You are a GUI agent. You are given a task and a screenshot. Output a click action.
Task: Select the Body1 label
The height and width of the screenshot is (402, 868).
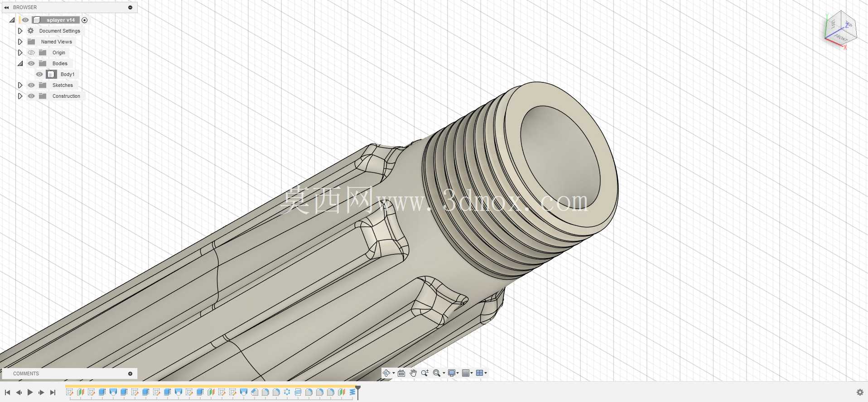68,74
